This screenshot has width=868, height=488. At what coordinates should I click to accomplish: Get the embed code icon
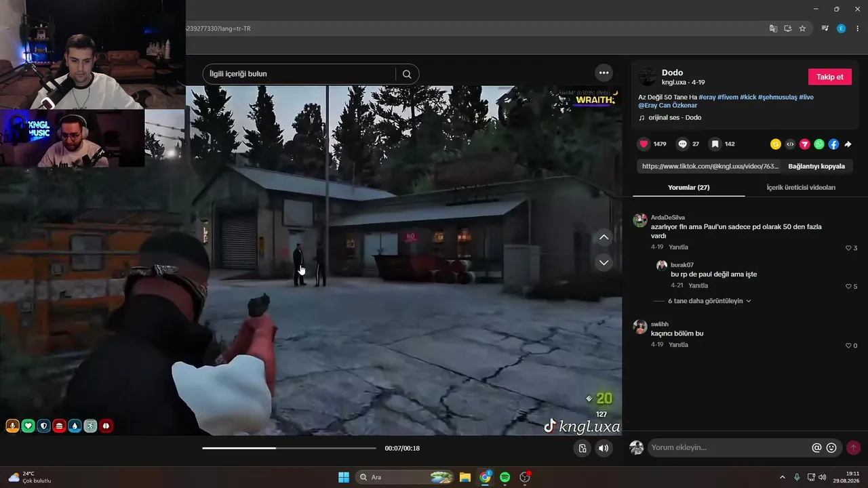(790, 144)
